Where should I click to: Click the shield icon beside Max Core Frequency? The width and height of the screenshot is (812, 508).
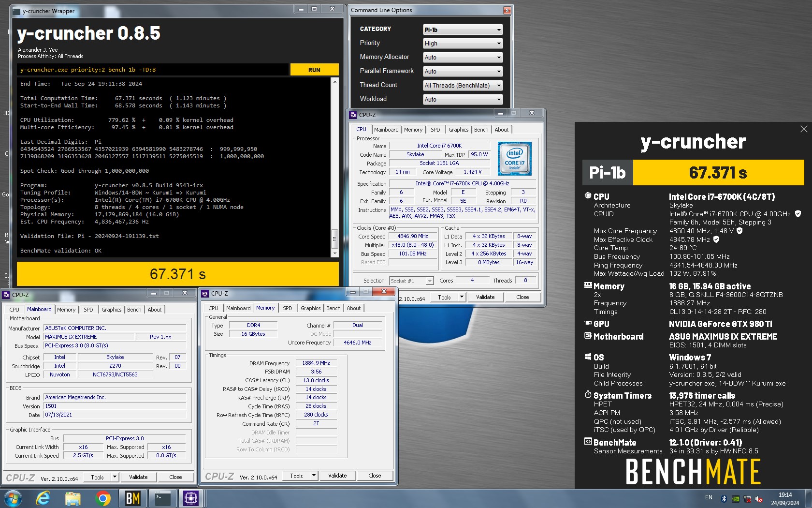click(739, 231)
